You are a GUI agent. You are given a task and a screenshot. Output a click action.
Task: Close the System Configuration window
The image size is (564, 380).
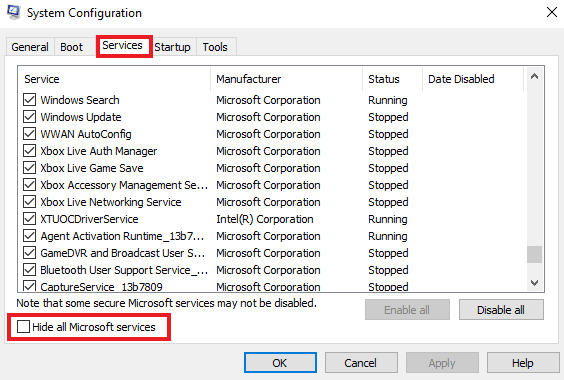(x=551, y=12)
